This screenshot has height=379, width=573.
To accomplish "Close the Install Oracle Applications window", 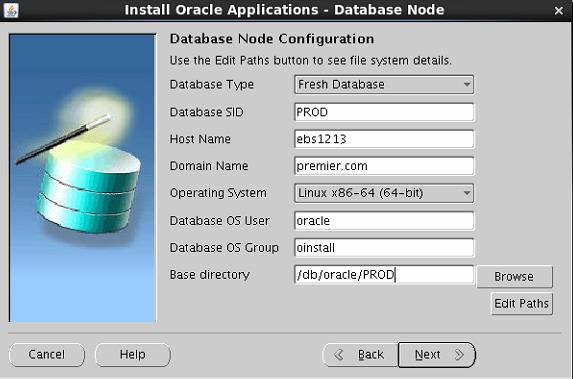I will (x=558, y=11).
